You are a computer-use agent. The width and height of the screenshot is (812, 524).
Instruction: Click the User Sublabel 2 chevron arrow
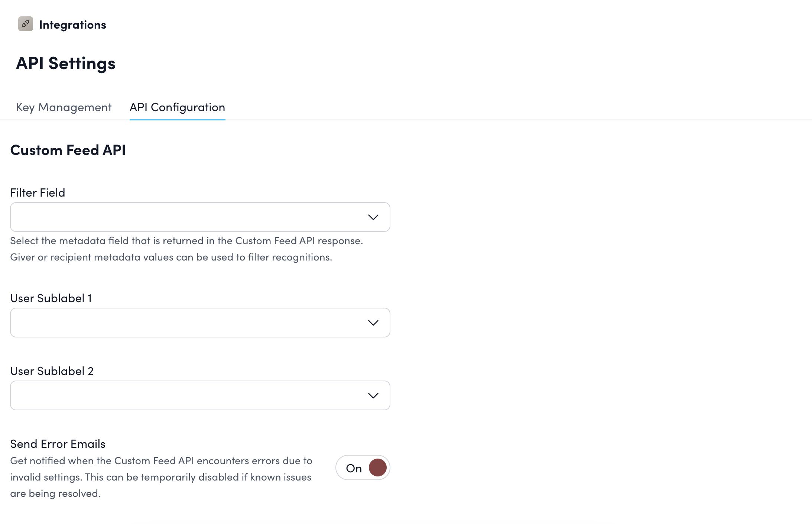pos(373,395)
